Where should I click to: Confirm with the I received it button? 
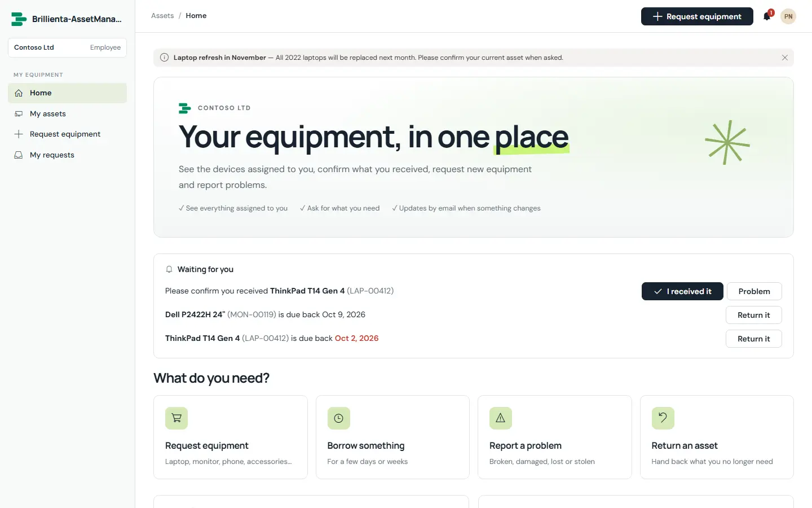[x=682, y=291]
